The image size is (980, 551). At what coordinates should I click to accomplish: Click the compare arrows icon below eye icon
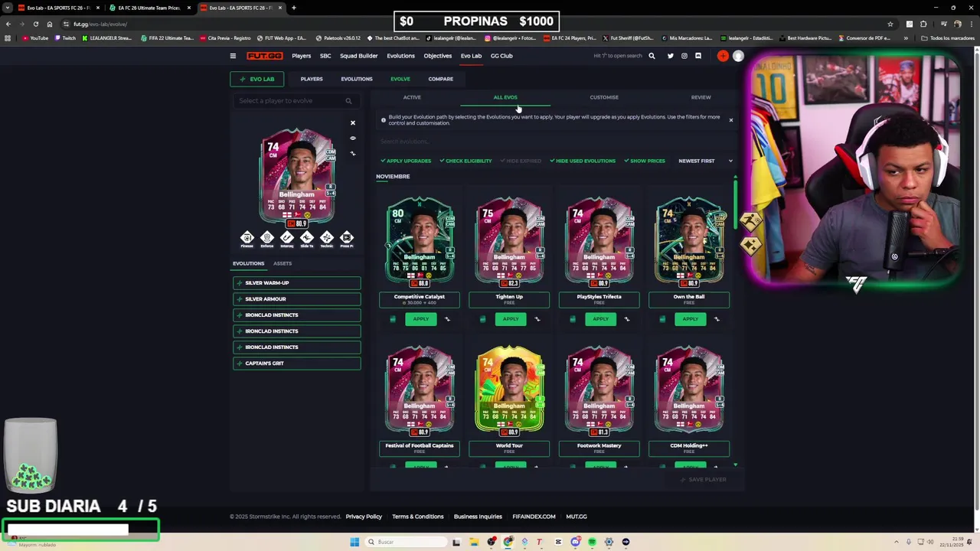(353, 154)
